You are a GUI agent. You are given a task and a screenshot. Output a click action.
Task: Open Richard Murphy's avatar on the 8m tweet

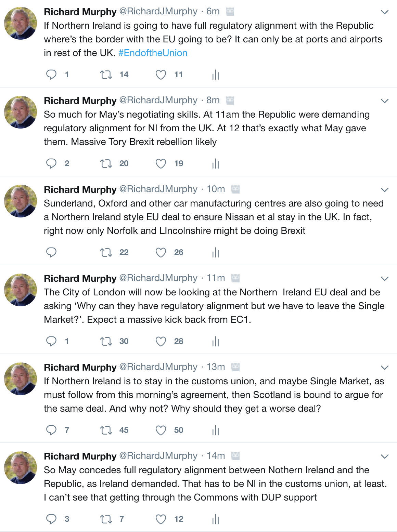click(21, 112)
